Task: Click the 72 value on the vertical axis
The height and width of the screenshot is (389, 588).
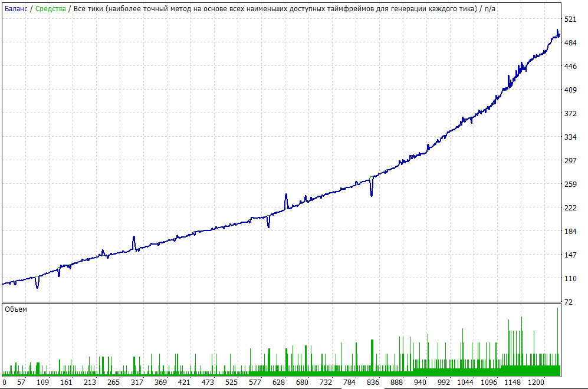Action: click(568, 302)
